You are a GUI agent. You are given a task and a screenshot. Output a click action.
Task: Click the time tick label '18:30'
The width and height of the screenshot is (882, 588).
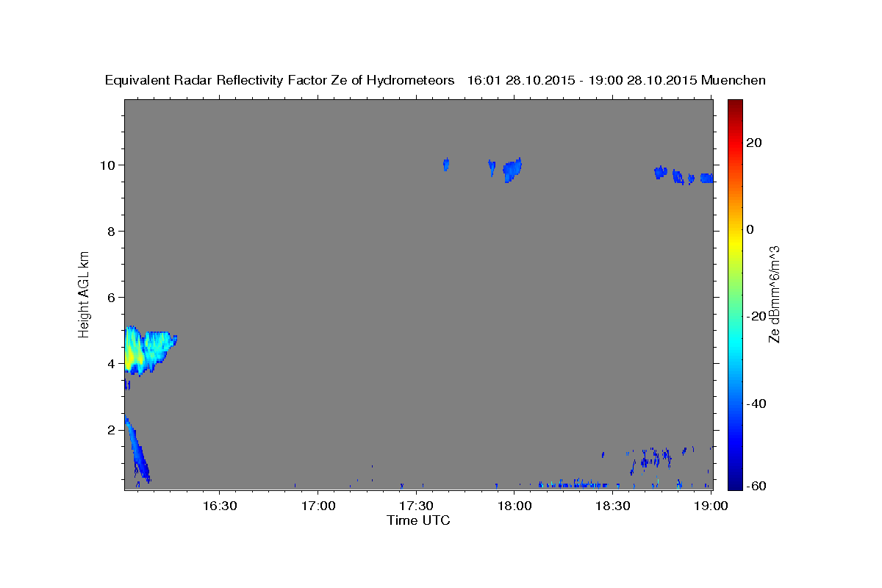(613, 506)
